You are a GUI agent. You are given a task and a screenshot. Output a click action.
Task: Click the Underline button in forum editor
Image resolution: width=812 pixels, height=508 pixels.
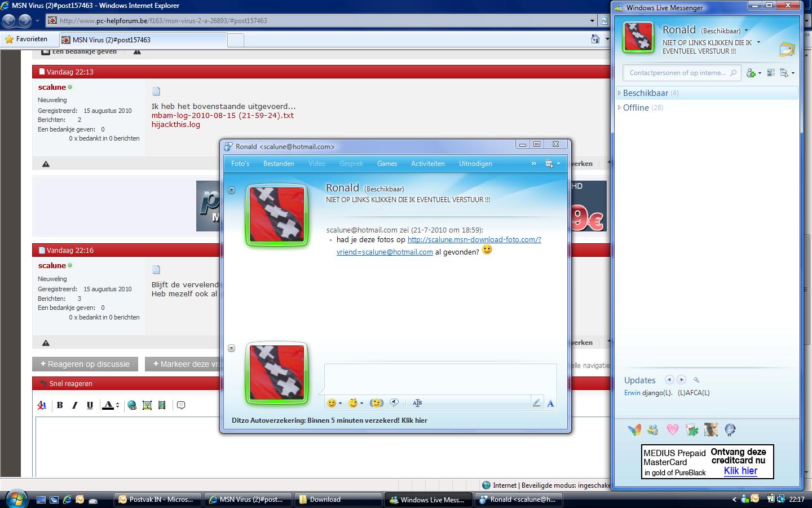point(90,405)
